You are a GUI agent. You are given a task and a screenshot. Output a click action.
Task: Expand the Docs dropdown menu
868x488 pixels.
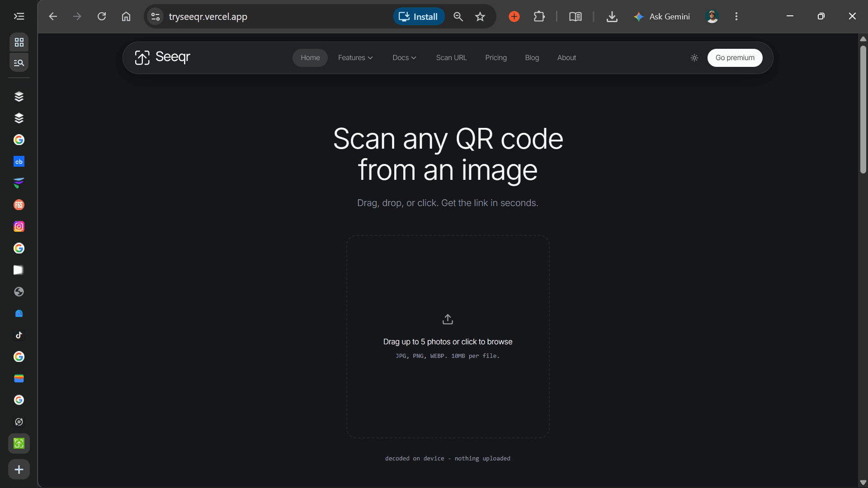coord(404,58)
